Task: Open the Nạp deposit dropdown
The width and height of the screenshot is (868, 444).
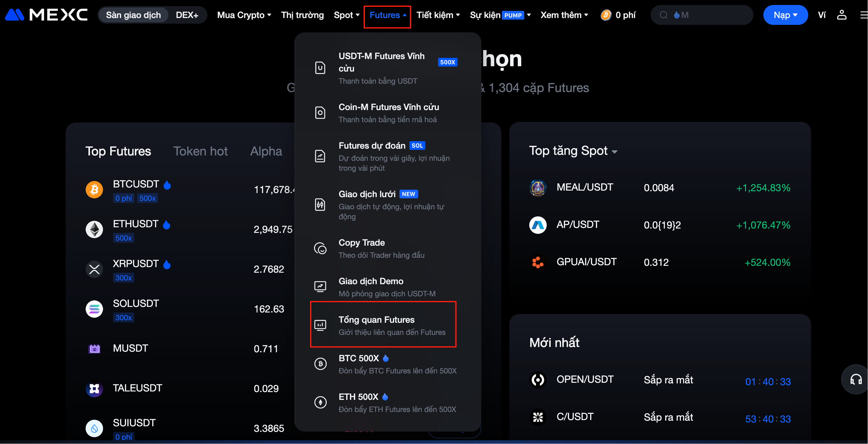Action: (x=785, y=15)
